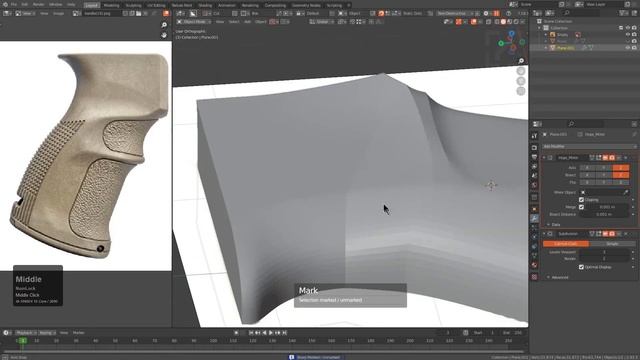Open the Modifiers wrench properties tab
The width and height of the screenshot is (640, 360).
pyautogui.click(x=534, y=218)
